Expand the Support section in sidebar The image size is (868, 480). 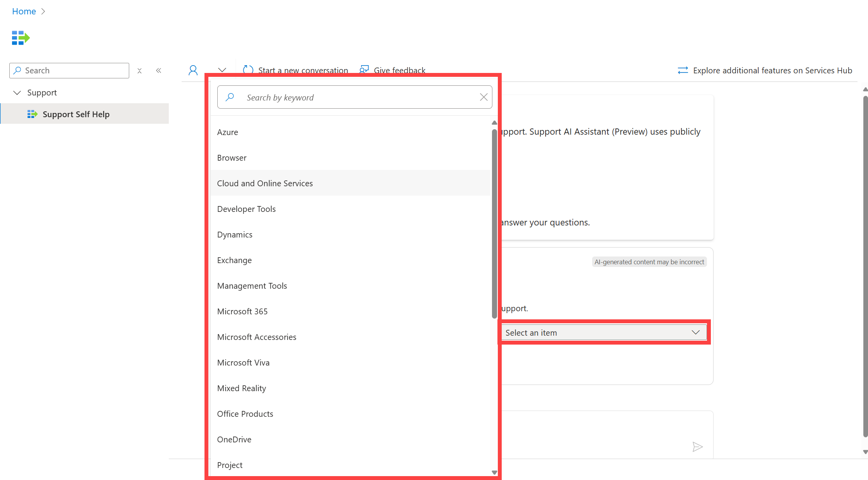[x=17, y=92]
